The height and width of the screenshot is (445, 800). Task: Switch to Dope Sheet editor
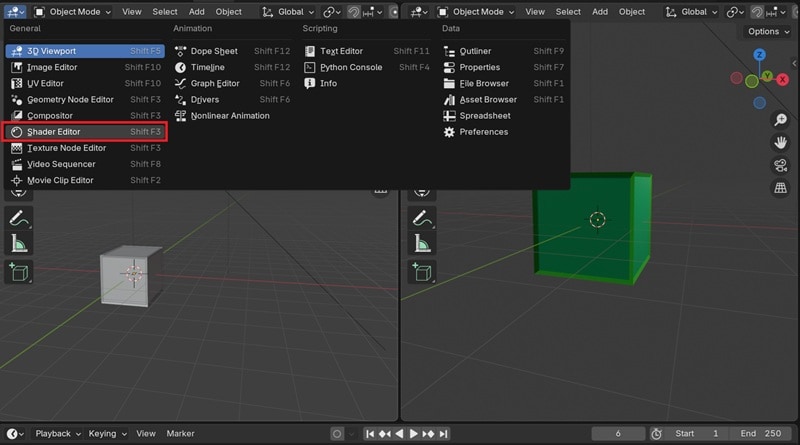click(x=232, y=51)
